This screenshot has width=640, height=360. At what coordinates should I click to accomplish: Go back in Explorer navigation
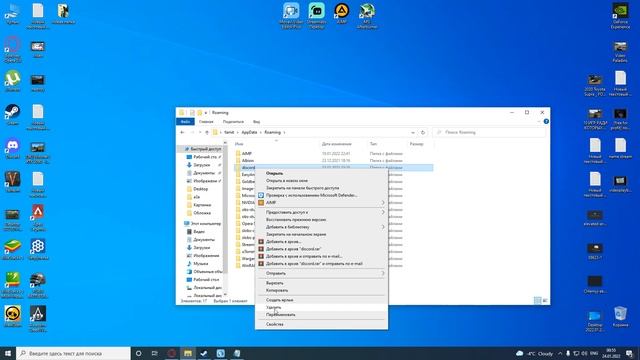[182, 132]
